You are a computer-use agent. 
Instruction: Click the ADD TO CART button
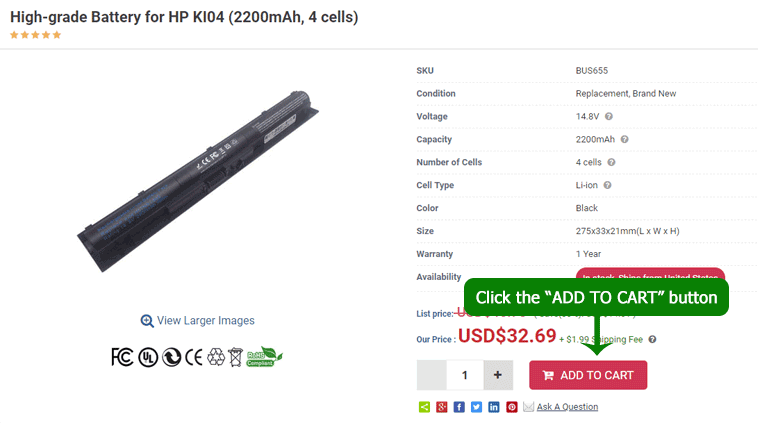pos(588,375)
